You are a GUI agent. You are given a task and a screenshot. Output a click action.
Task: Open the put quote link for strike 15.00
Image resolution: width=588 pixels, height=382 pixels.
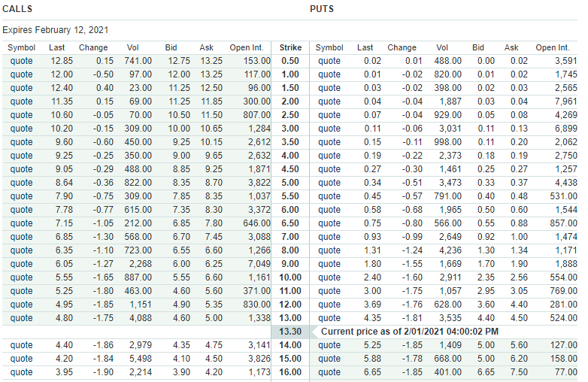[329, 359]
